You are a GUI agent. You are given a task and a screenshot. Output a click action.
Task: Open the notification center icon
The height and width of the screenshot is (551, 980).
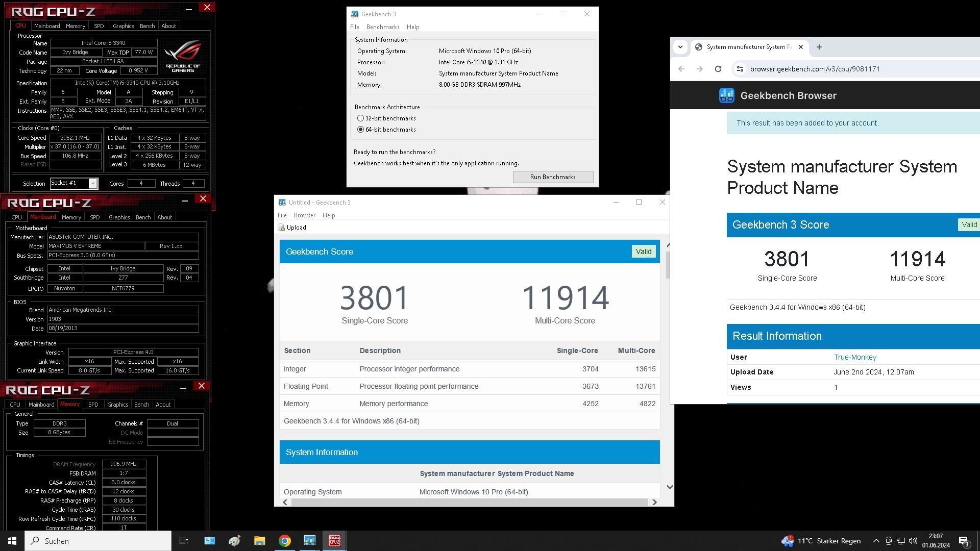point(964,541)
